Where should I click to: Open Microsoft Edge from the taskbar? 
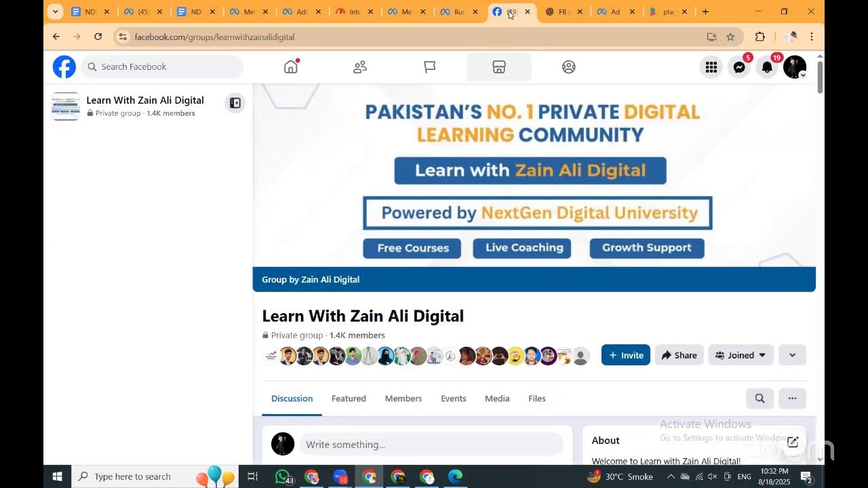click(455, 476)
